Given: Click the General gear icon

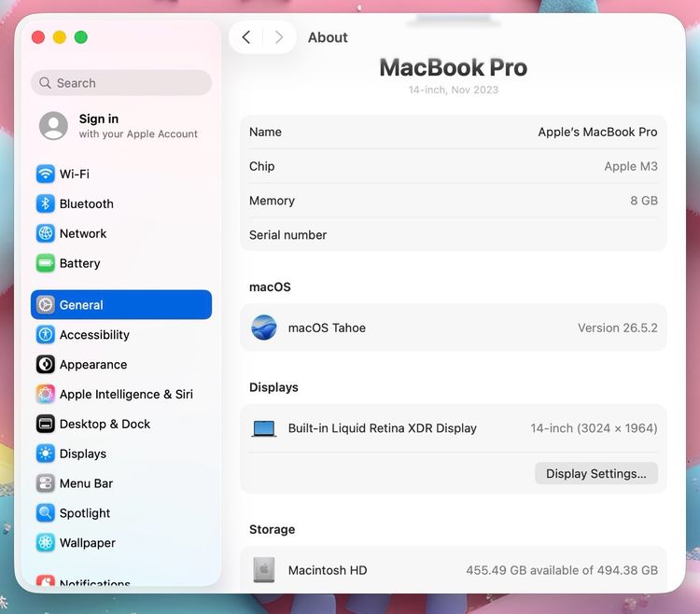Looking at the screenshot, I should pyautogui.click(x=45, y=305).
